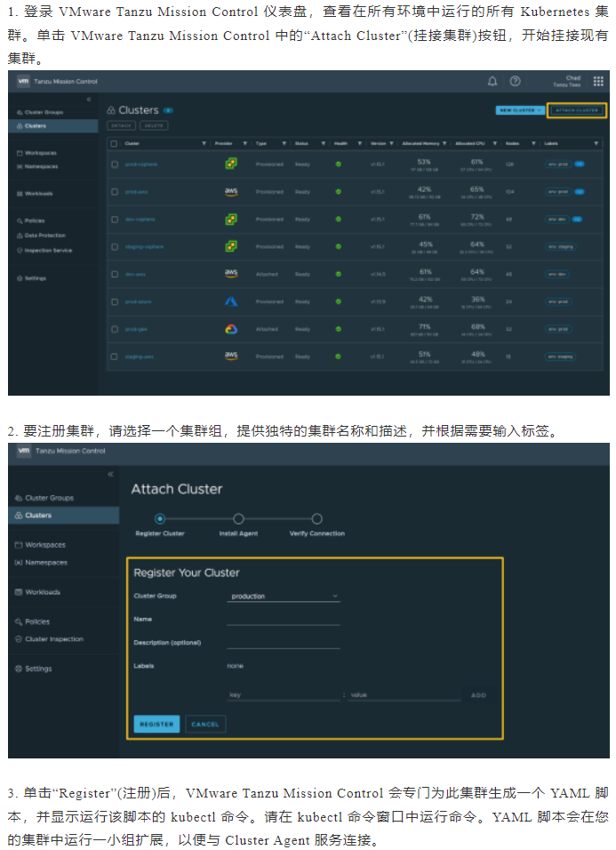Click the AWS provider icon for prod-aws
The width and height of the screenshot is (616, 850).
(x=231, y=191)
